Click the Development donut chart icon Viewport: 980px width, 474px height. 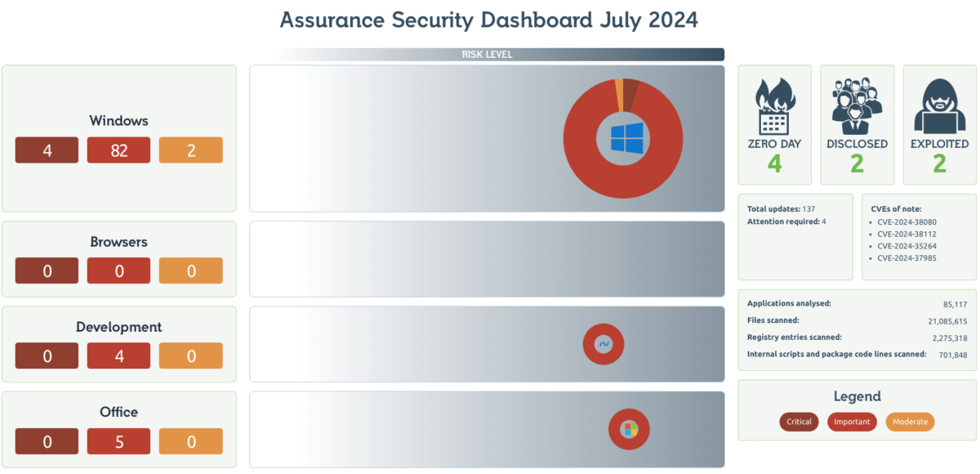pyautogui.click(x=604, y=344)
